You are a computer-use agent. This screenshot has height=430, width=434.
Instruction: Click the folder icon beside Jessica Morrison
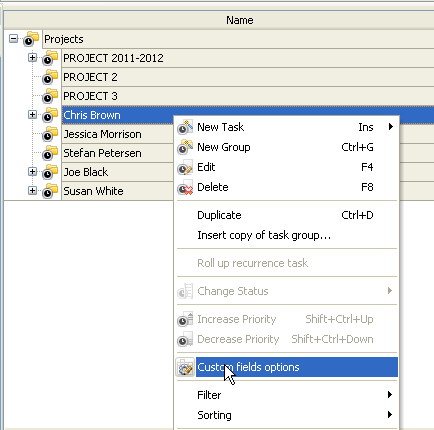[x=50, y=134]
